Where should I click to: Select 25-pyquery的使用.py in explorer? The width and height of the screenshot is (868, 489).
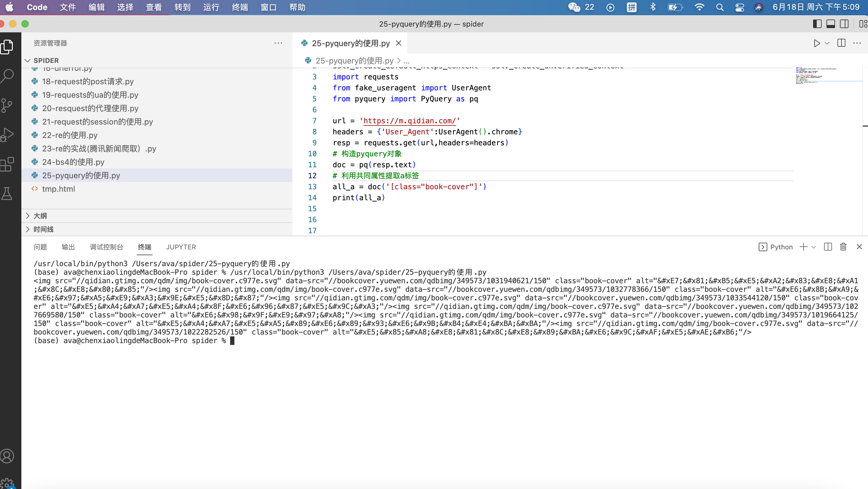click(x=157, y=176)
